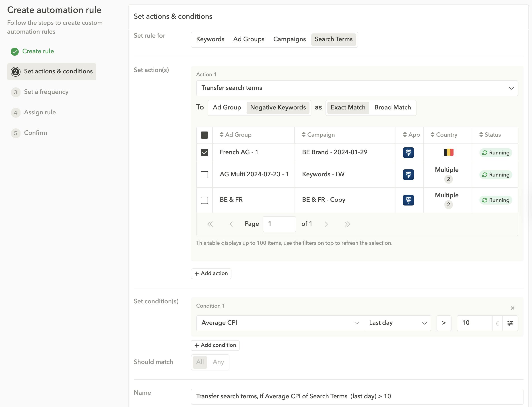
Task: Click the select-all checkbox in table header
Action: coord(204,135)
